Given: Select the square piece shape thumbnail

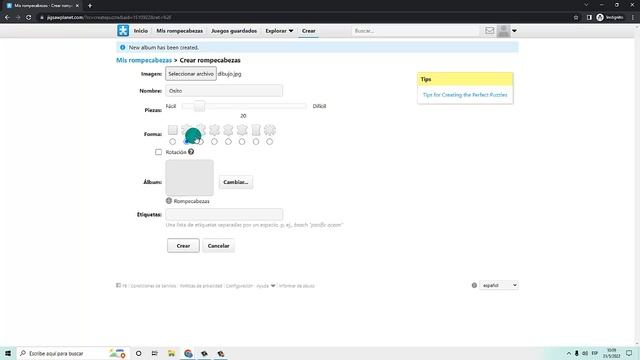Looking at the screenshot, I should tap(173, 130).
